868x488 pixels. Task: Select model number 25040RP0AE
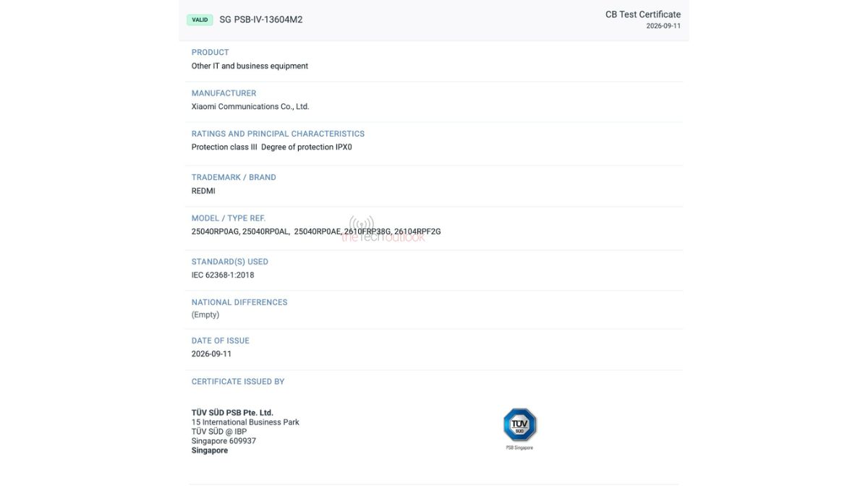coord(318,231)
